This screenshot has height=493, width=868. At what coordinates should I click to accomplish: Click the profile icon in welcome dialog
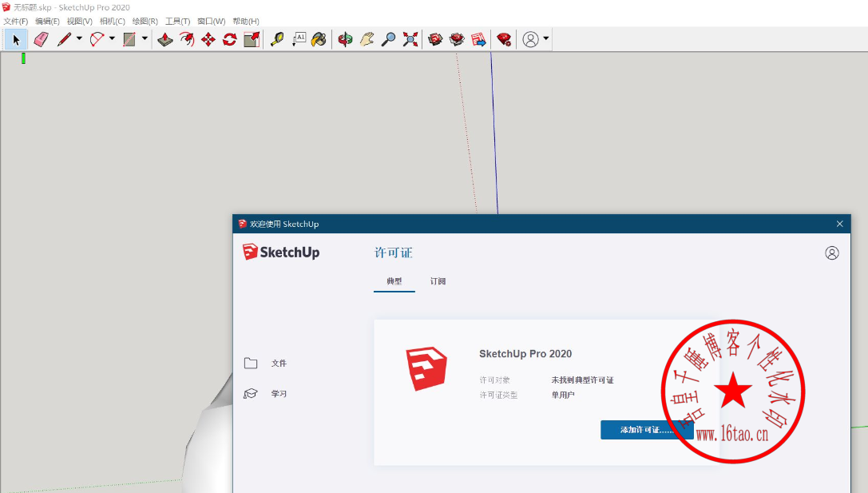[832, 252]
